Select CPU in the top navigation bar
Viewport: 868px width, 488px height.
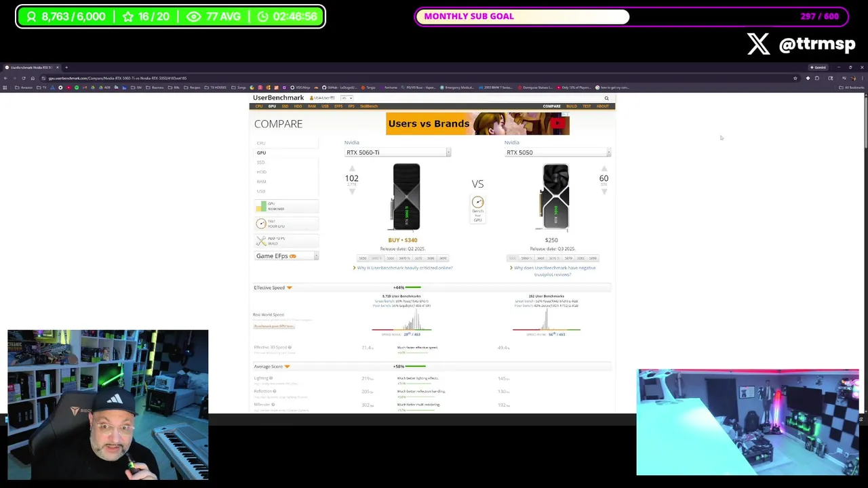pyautogui.click(x=259, y=106)
